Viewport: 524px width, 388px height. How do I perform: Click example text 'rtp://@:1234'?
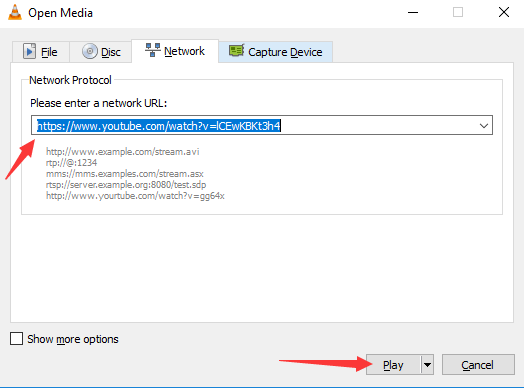[72, 163]
